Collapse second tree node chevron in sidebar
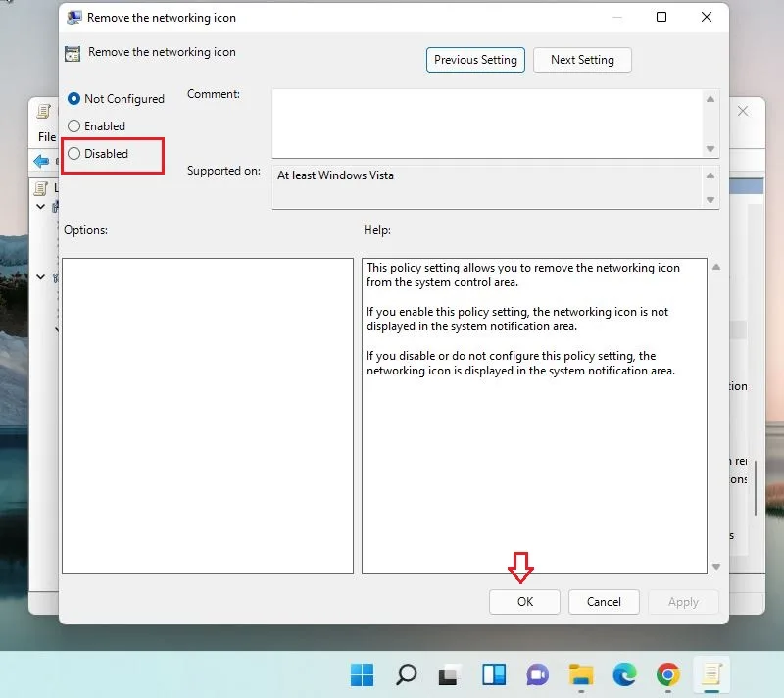 [x=41, y=277]
